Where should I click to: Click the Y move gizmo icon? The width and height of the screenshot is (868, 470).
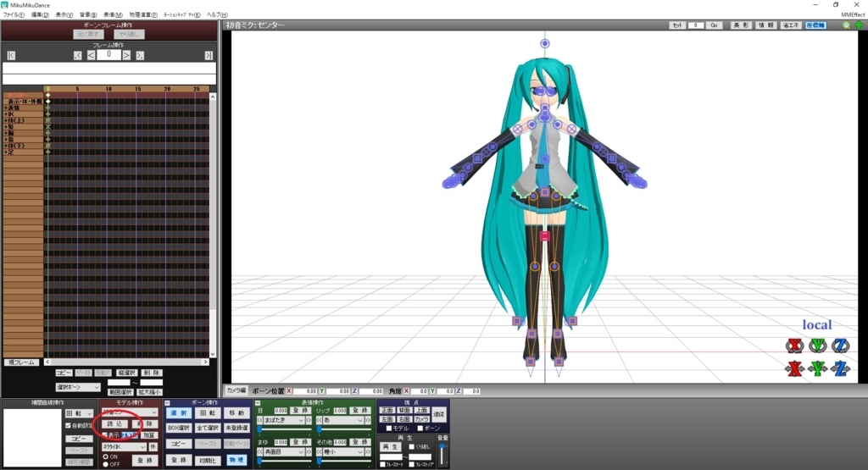tap(818, 368)
